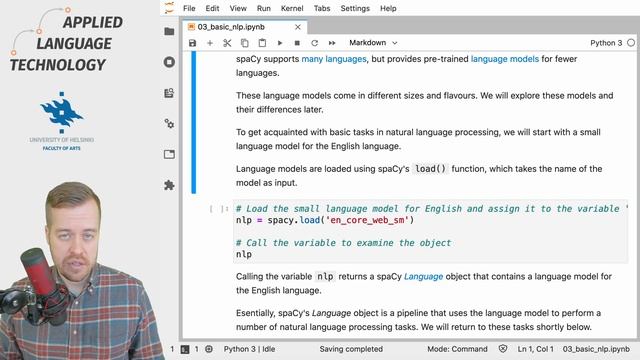
Task: Click the JupyterLab logo icon
Action: click(169, 8)
